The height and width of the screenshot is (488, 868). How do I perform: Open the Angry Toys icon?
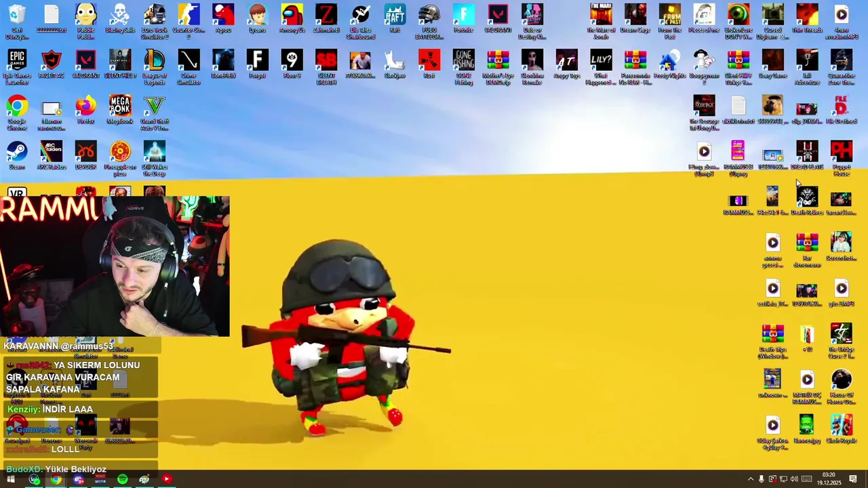[566, 64]
